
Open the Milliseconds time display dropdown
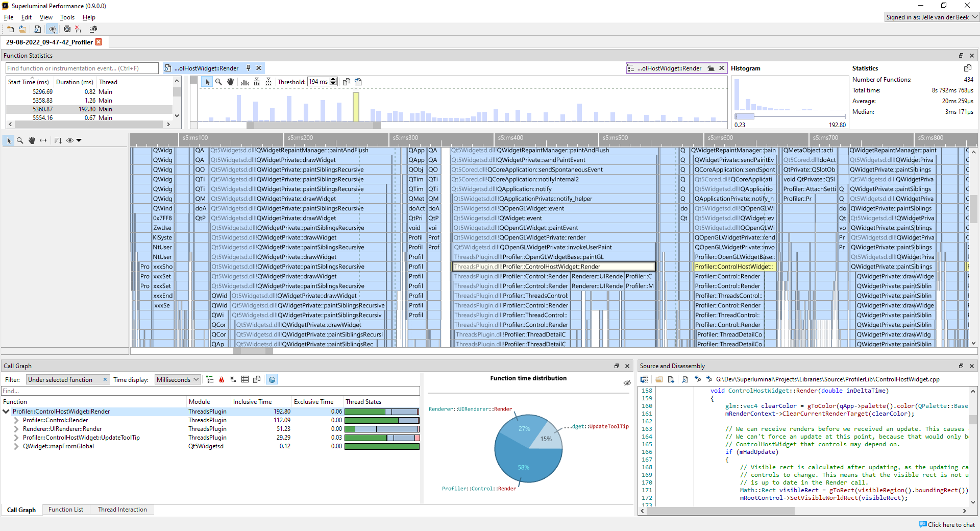178,379
